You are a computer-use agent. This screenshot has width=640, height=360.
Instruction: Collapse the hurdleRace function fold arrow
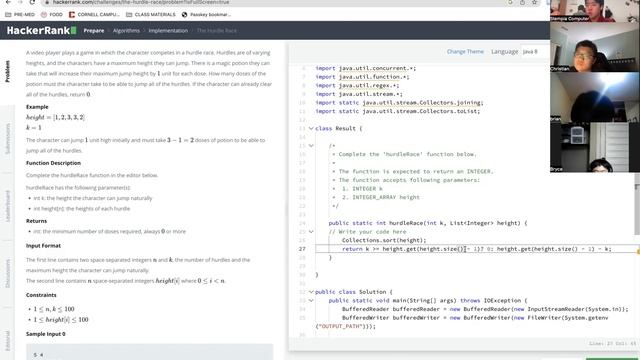click(x=311, y=232)
